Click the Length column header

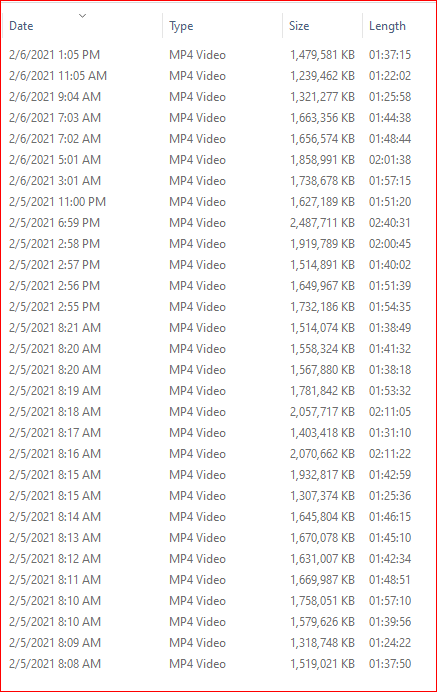[398, 26]
